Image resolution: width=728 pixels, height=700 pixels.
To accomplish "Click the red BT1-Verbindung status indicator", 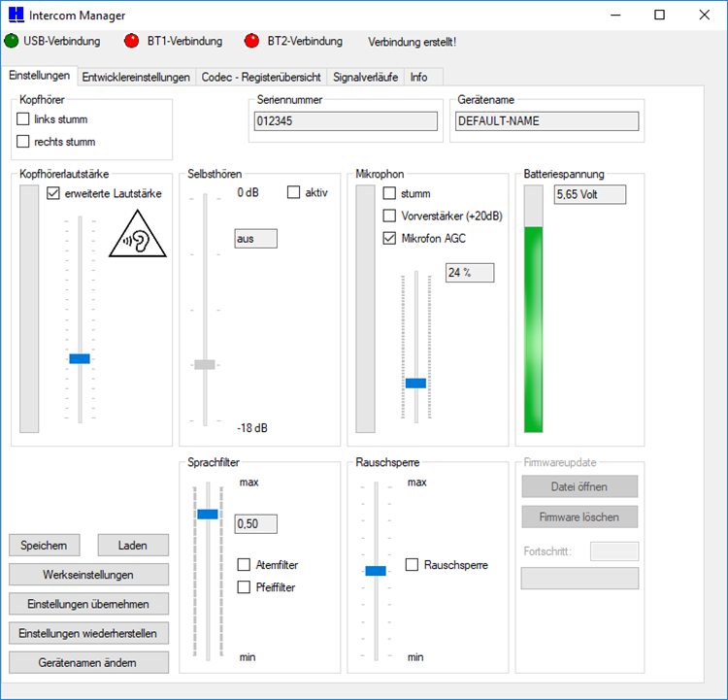I will click(x=132, y=41).
